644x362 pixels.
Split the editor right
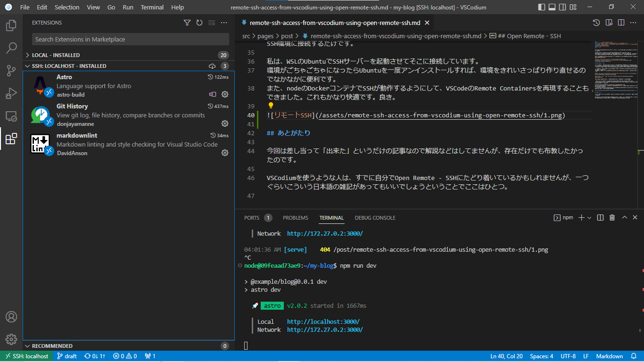click(x=621, y=23)
